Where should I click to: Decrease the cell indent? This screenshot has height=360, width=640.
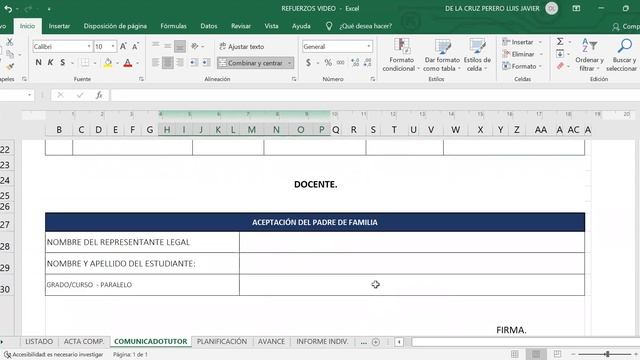tap(194, 62)
